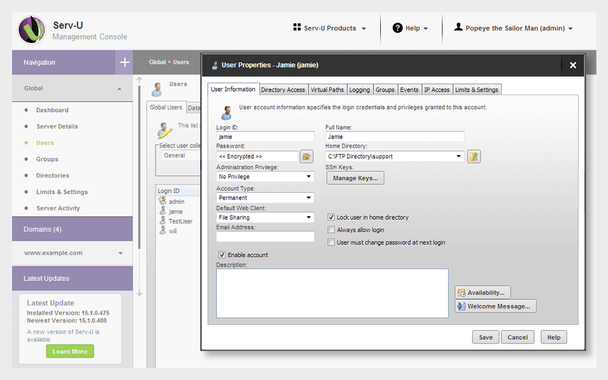
Task: Select Users in navigation sidebar
Action: coord(45,143)
